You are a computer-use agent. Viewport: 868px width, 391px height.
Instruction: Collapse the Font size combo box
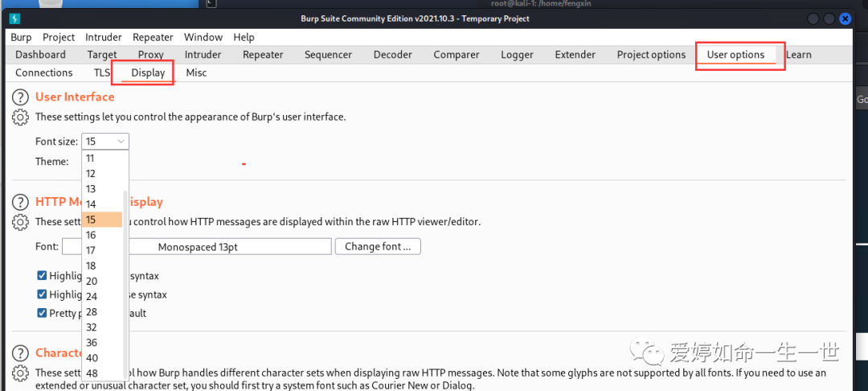pos(105,142)
